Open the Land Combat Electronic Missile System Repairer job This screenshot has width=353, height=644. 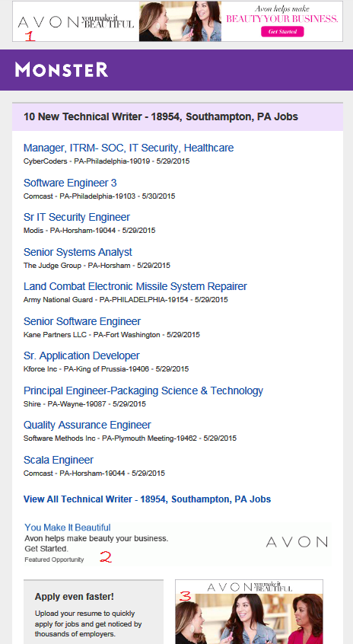135,286
